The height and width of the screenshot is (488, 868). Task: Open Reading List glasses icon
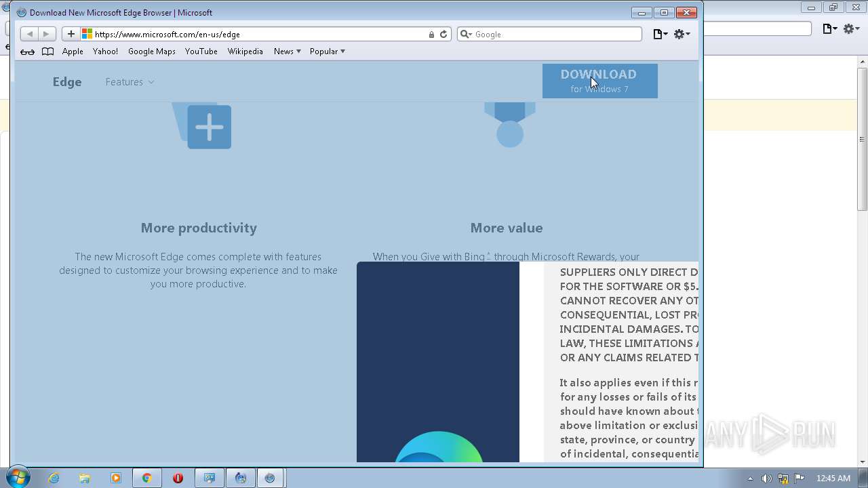pyautogui.click(x=27, y=52)
